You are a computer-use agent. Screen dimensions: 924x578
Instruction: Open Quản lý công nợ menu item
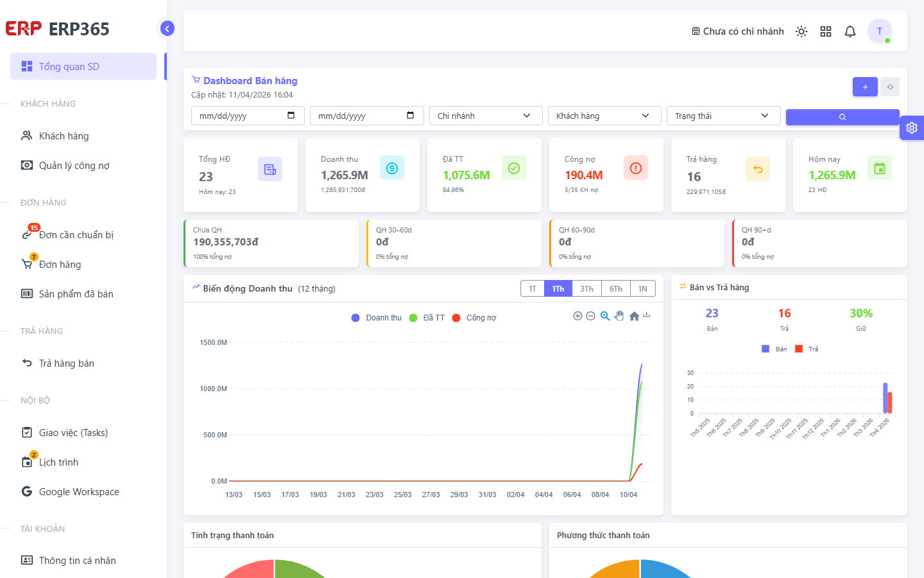click(x=83, y=165)
